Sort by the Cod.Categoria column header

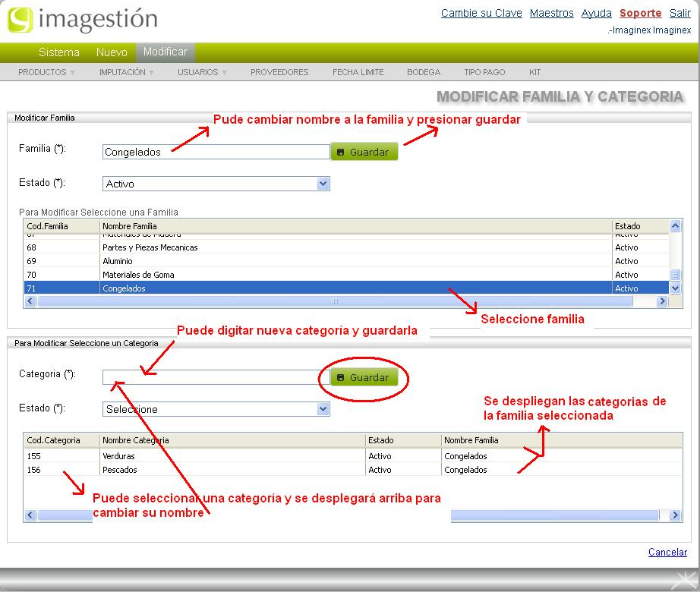(61, 440)
